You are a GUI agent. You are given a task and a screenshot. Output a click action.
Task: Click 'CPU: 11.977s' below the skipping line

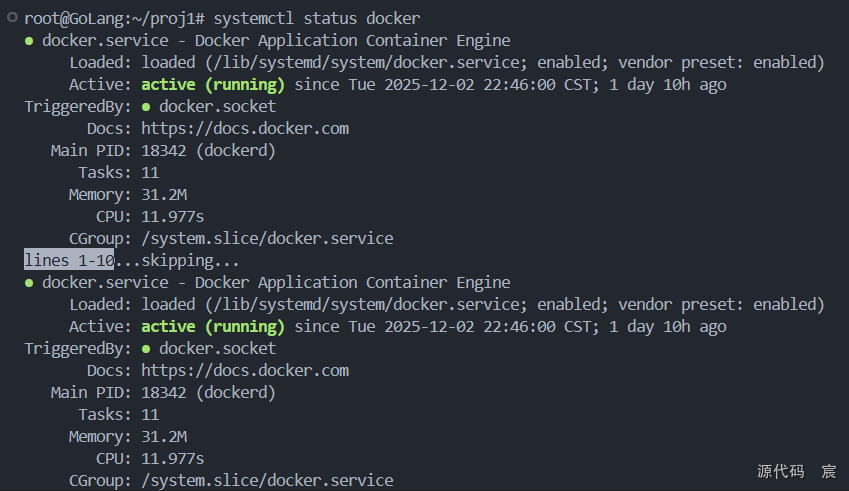pos(150,459)
